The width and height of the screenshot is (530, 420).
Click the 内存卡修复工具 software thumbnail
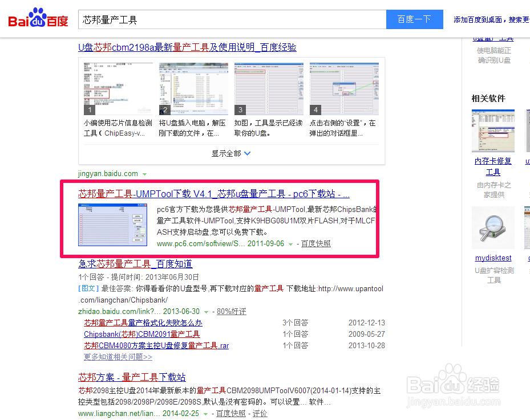pyautogui.click(x=493, y=131)
